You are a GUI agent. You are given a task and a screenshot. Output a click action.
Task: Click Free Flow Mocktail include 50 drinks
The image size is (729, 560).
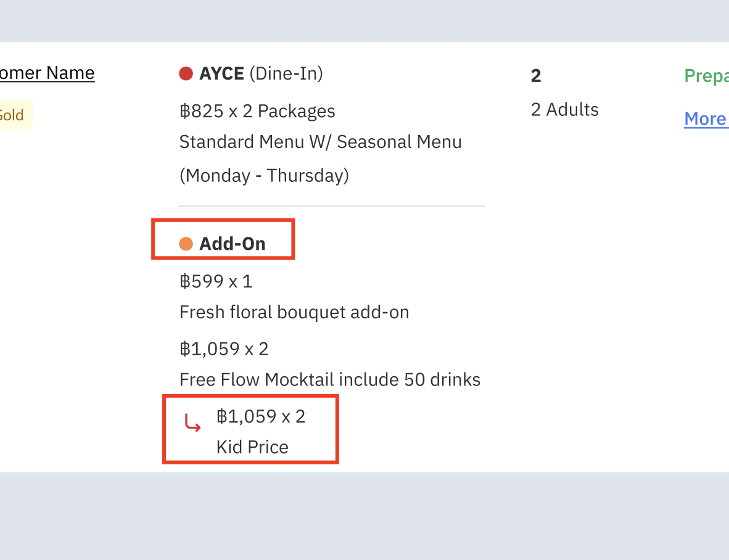(x=329, y=379)
